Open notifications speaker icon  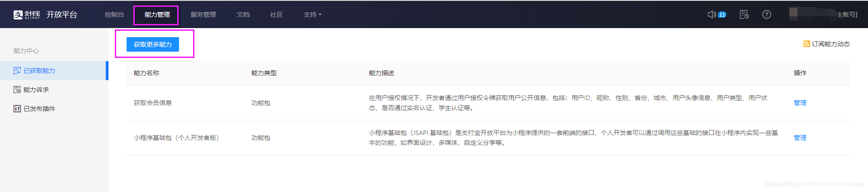(712, 14)
